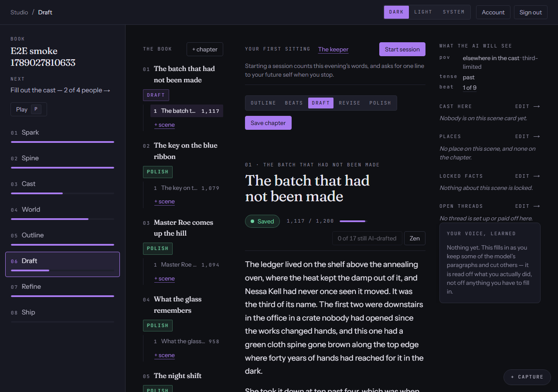
Task: Click the beat 1 of 9 link
Action: coord(470,88)
